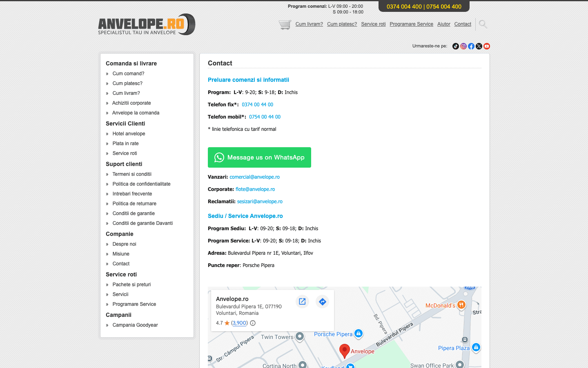
Task: Open Campania Goodyear link
Action: tap(135, 325)
